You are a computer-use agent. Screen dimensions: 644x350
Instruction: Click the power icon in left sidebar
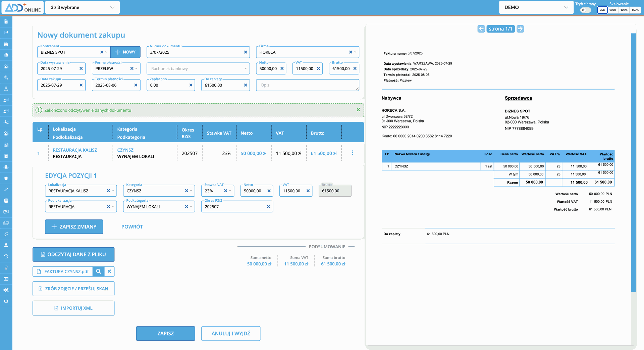6,301
